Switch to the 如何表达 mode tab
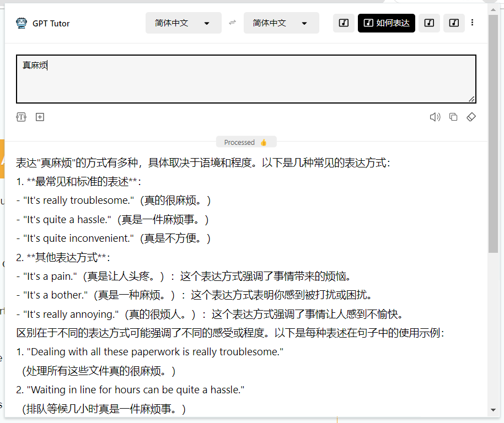The image size is (504, 423). (x=386, y=23)
